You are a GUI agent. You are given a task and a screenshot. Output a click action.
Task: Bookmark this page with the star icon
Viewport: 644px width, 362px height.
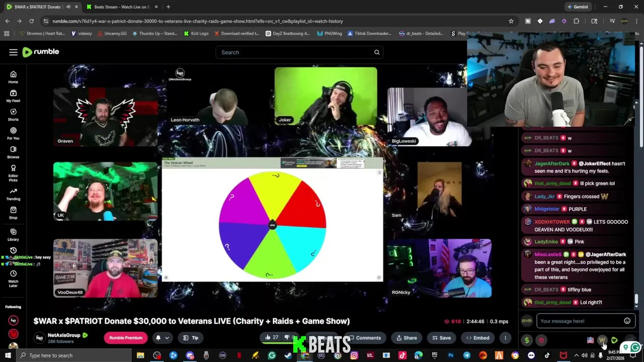[x=511, y=21]
